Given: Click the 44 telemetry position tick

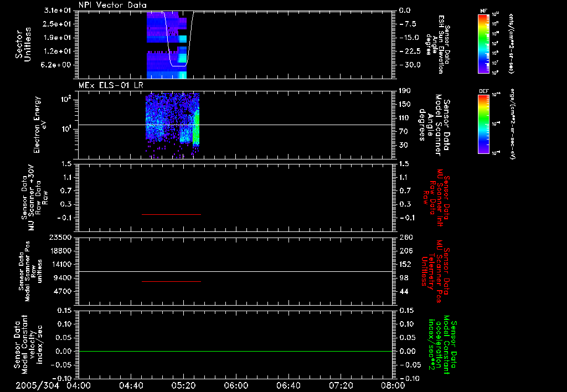Looking at the screenshot, I should tap(404, 292).
